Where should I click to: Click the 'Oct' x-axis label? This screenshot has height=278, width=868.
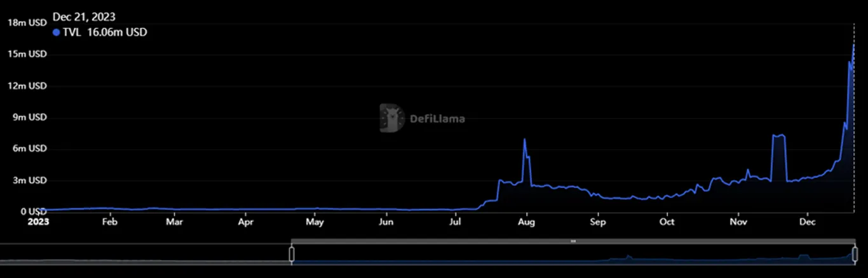[667, 222]
